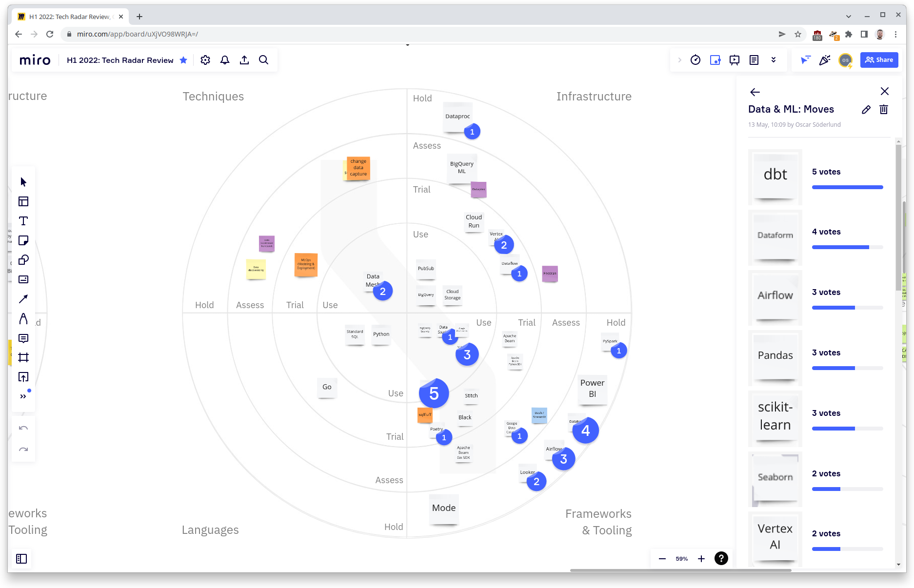Screen dimensions: 914x588
Task: Click the Undo arrow
Action: (x=23, y=428)
